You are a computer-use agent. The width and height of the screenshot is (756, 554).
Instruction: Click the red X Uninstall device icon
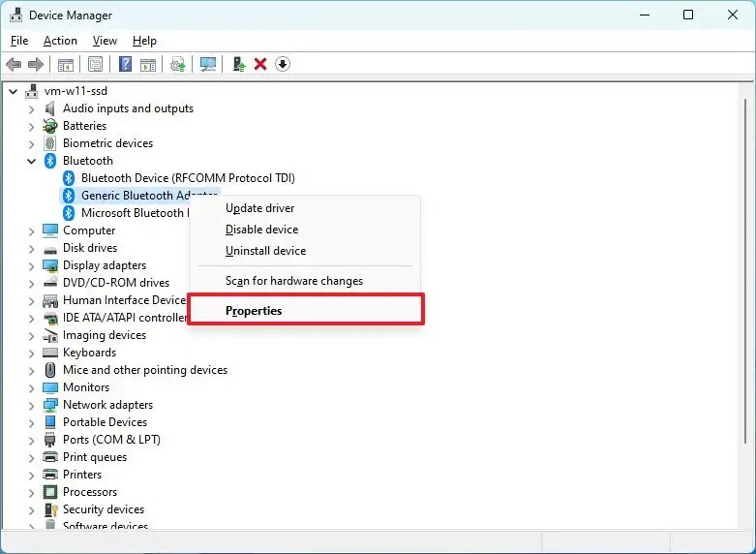click(260, 64)
